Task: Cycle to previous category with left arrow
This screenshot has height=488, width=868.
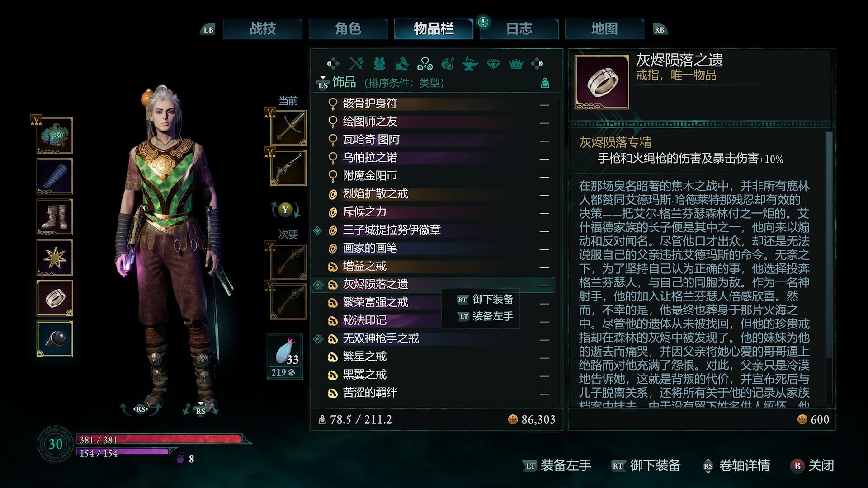Action: coord(333,64)
